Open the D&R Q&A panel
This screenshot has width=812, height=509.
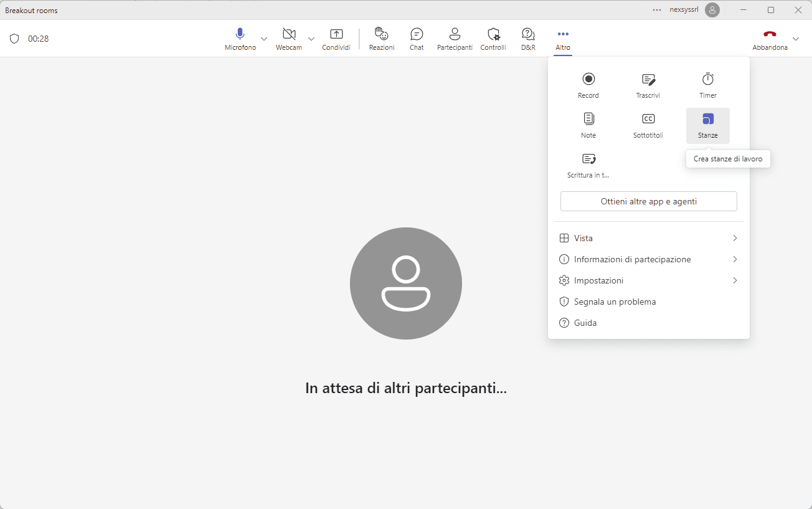coord(528,39)
